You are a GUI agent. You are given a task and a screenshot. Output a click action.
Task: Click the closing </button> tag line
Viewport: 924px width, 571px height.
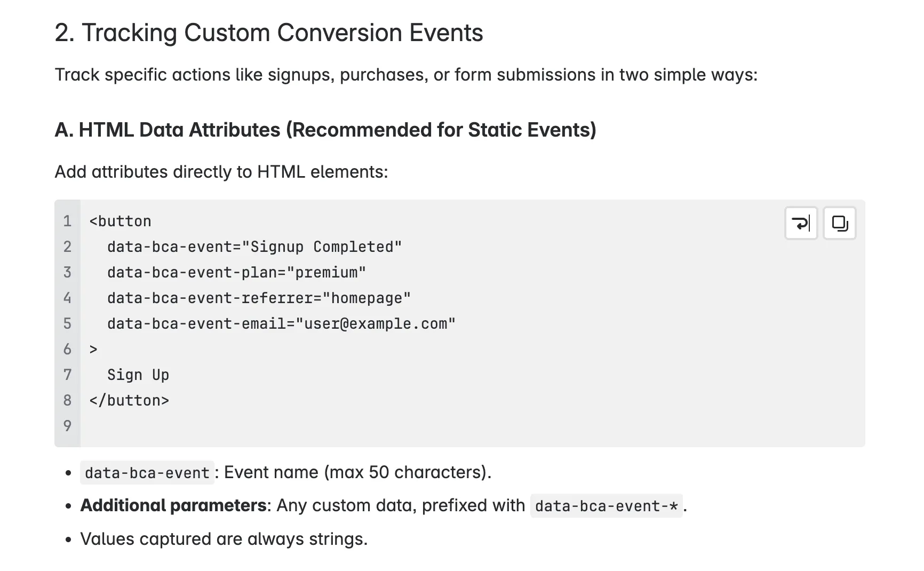click(129, 400)
